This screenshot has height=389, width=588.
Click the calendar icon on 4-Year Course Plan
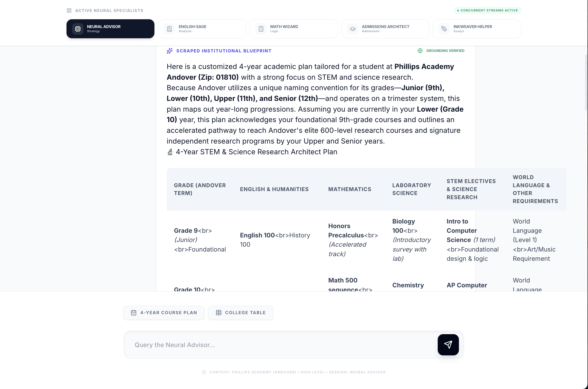tap(134, 312)
